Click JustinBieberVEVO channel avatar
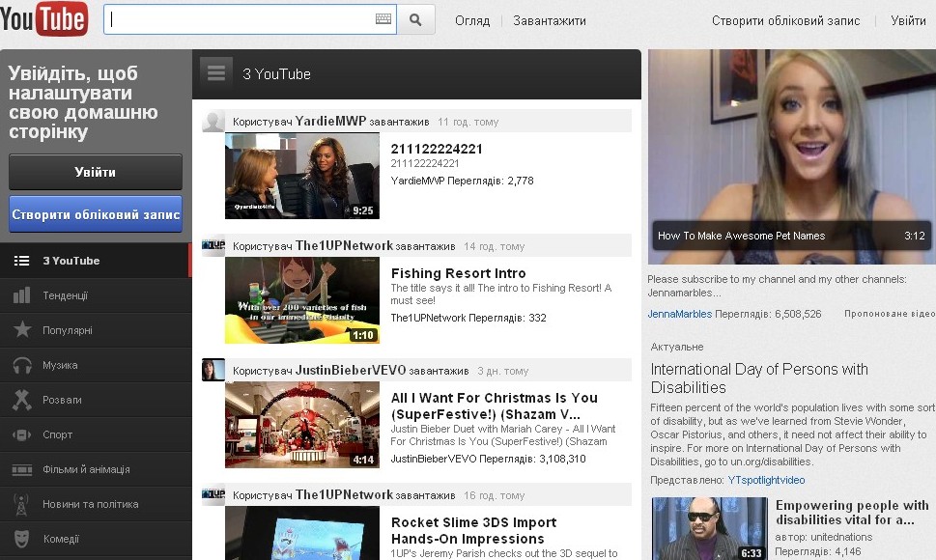The image size is (936, 560). coord(213,370)
